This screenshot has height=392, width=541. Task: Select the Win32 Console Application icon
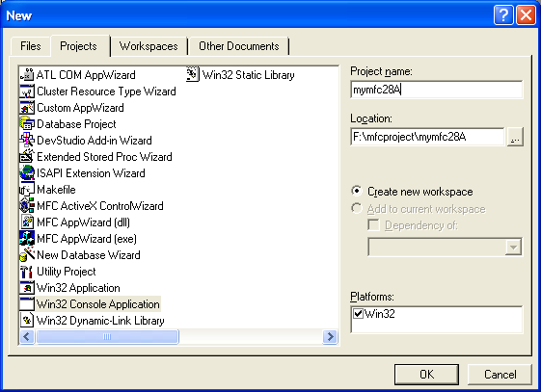27,303
